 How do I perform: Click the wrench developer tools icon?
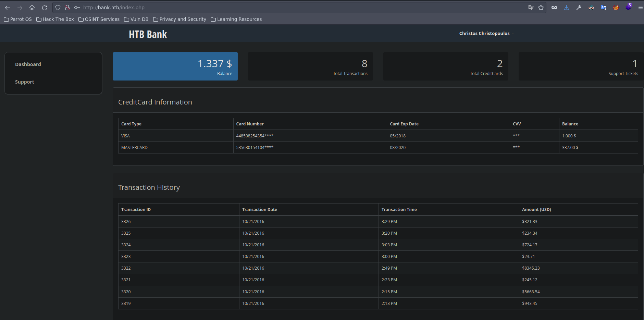coord(579,8)
